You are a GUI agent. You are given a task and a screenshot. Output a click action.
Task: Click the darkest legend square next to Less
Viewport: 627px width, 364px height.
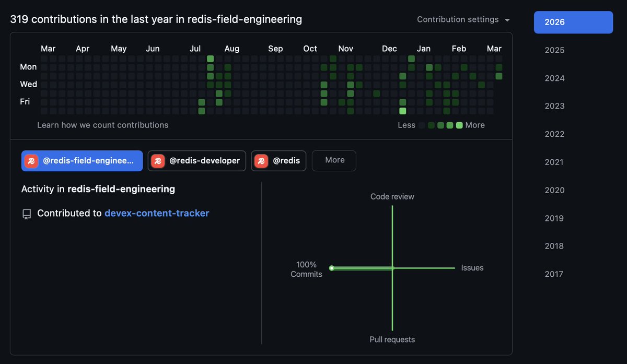[422, 125]
